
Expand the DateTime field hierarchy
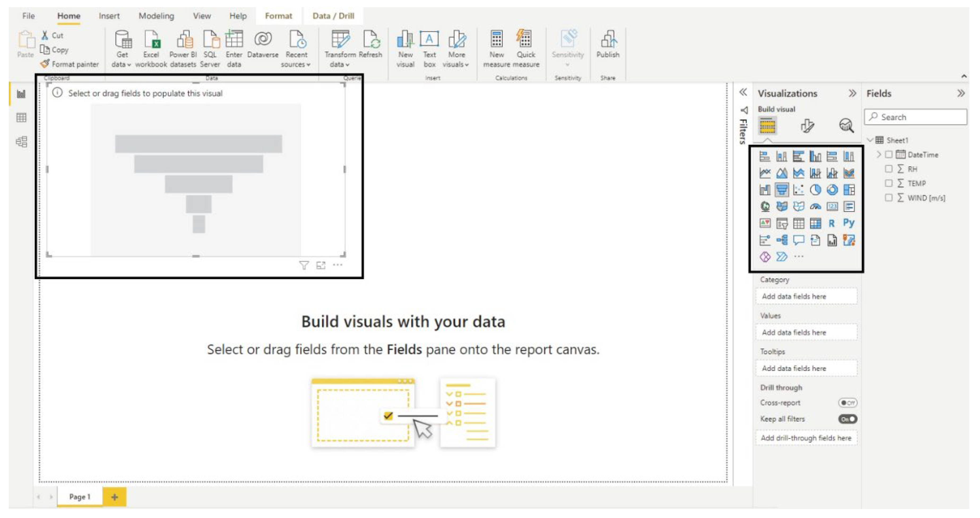pyautogui.click(x=879, y=155)
